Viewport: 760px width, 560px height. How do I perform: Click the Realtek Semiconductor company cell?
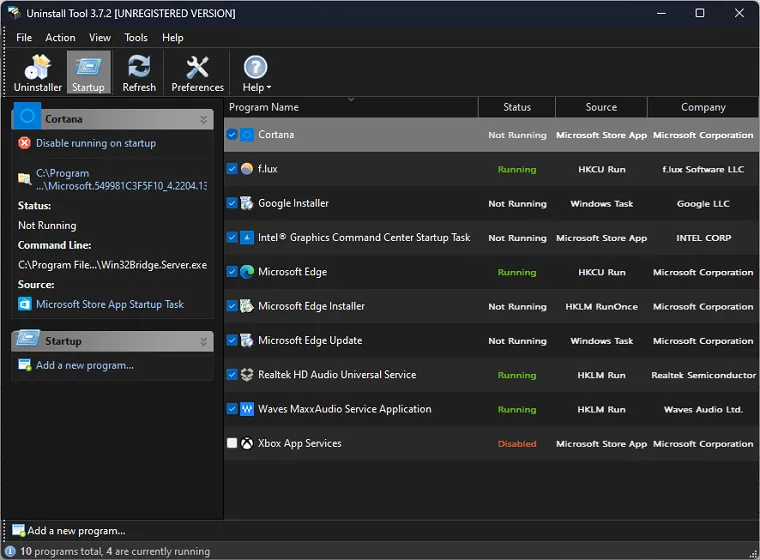703,375
